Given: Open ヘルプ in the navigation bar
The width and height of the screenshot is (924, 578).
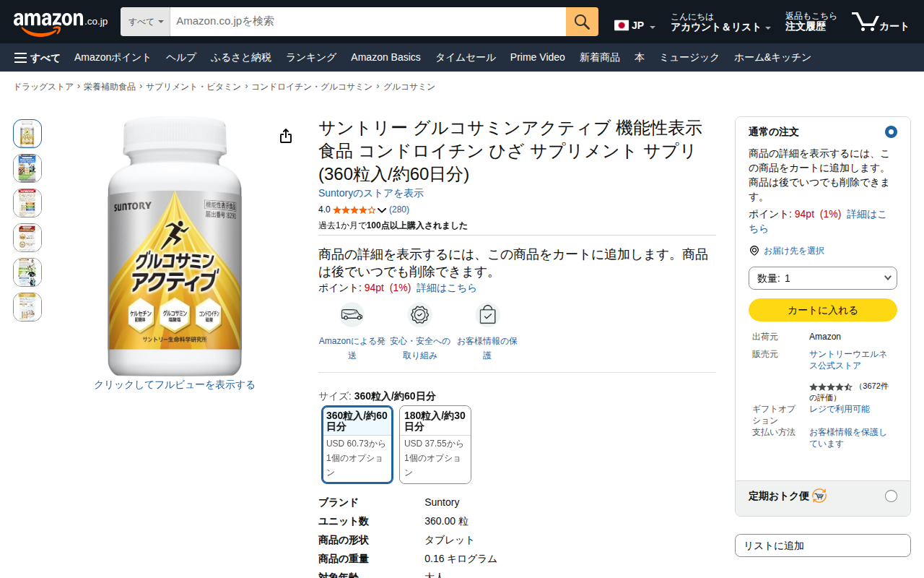Looking at the screenshot, I should pyautogui.click(x=181, y=57).
